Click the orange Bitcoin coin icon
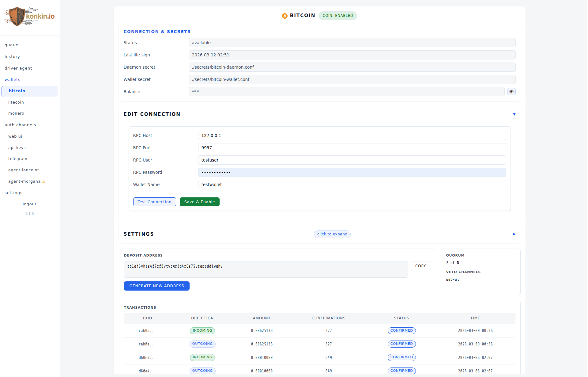The image size is (588, 377). [285, 16]
